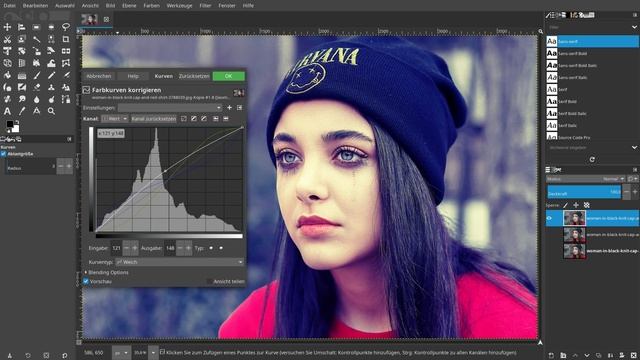Select second Typ radio button for curve point
The height and width of the screenshot is (360, 640).
(221, 248)
